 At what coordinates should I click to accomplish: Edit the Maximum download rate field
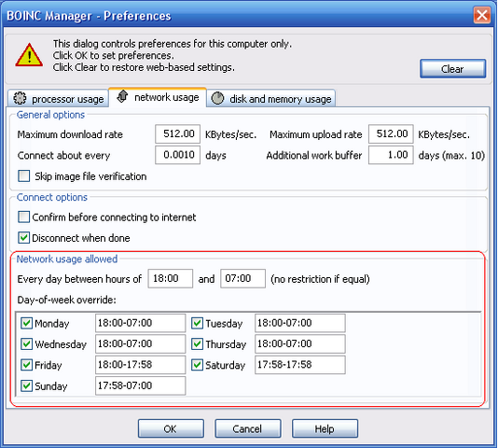[x=177, y=133]
